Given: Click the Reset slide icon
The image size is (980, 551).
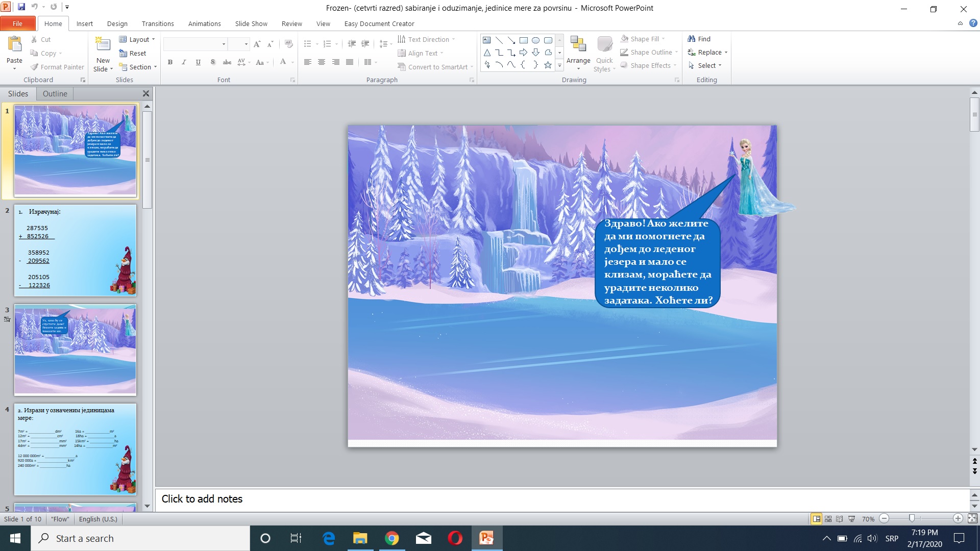Looking at the screenshot, I should point(123,53).
